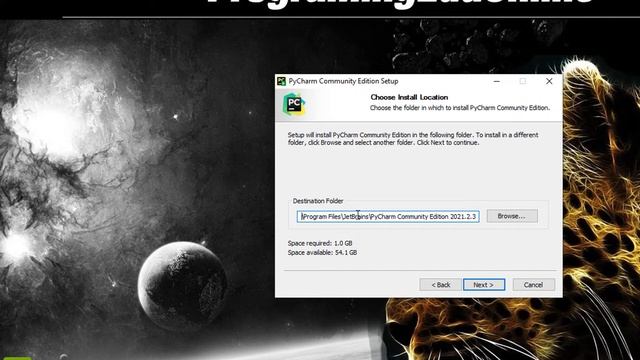Click the 'Destination Folder' group label
Viewport: 640px width, 360px height.
[318, 201]
